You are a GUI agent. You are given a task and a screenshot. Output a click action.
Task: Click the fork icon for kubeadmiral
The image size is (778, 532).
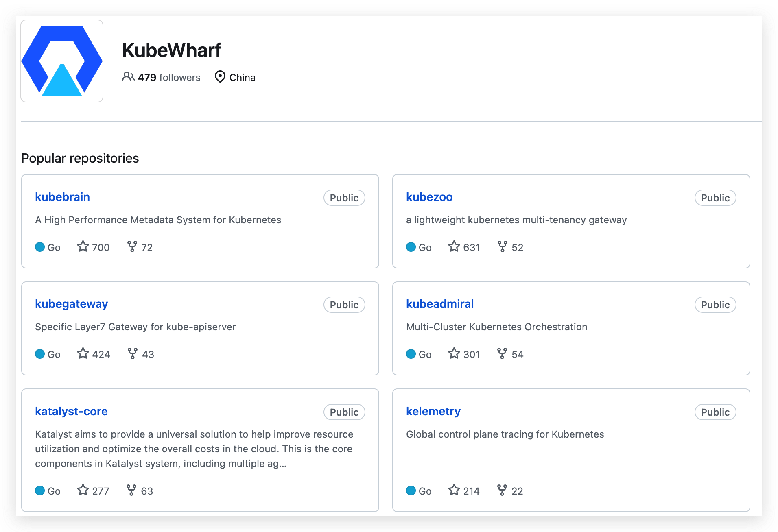point(502,353)
